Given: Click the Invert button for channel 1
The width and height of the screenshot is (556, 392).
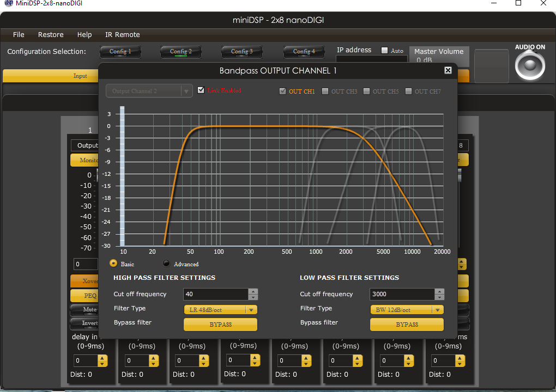Looking at the screenshot, I should coord(84,323).
